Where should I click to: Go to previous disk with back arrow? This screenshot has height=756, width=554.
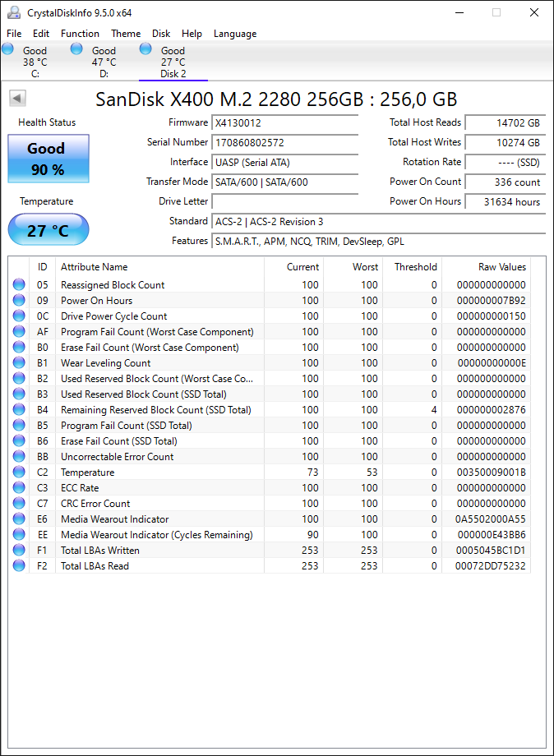(x=17, y=99)
